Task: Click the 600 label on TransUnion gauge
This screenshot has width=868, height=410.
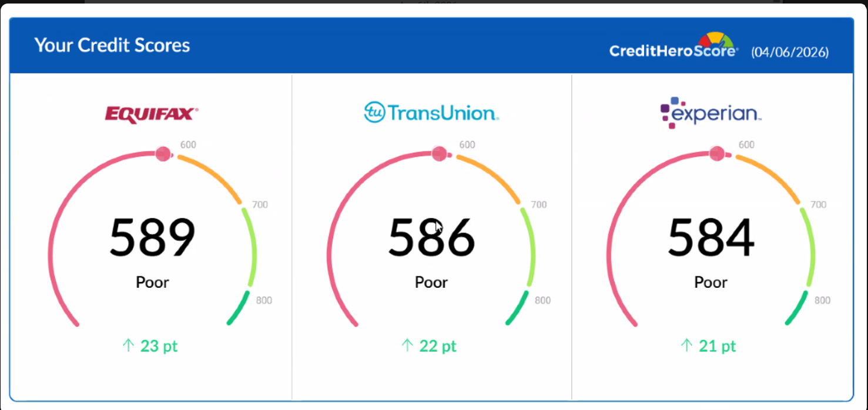Action: tap(467, 144)
